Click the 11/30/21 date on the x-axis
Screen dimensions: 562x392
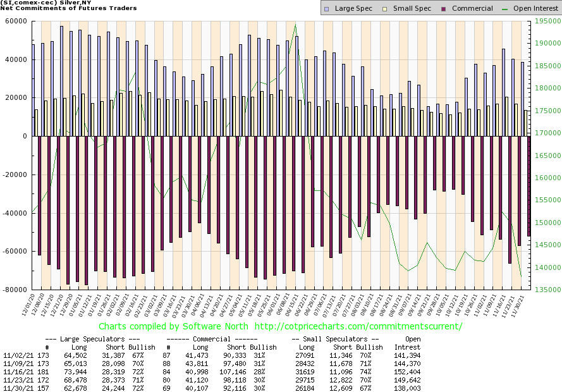coord(522,305)
